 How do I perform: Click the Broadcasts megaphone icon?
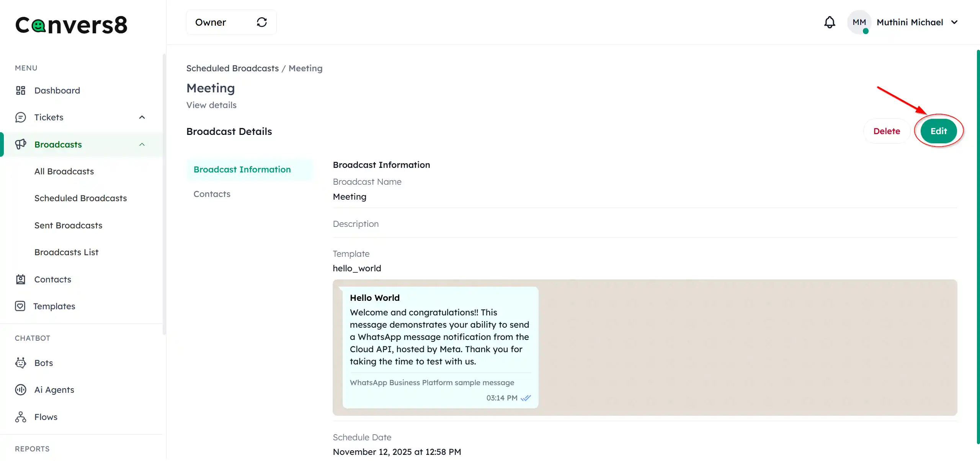pos(20,144)
